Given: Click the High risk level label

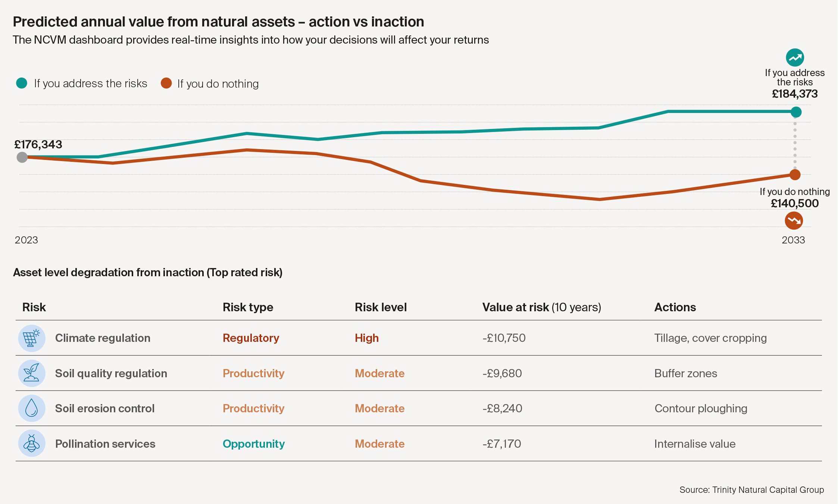Looking at the screenshot, I should click(366, 338).
